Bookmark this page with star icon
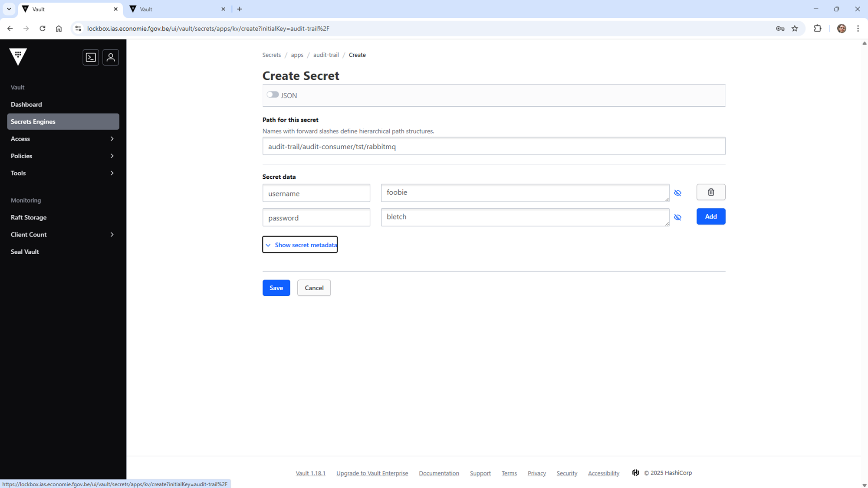 tap(795, 29)
